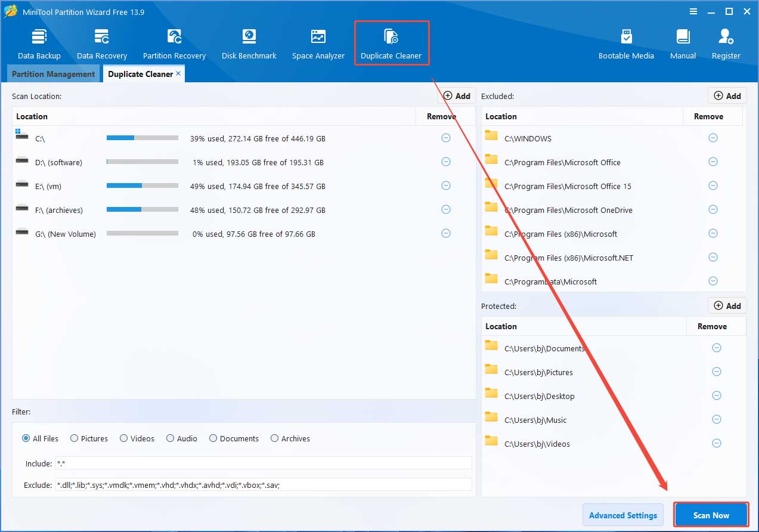Click Protected list's Location column header
Image resolution: width=759 pixels, height=532 pixels.
tap(584, 326)
